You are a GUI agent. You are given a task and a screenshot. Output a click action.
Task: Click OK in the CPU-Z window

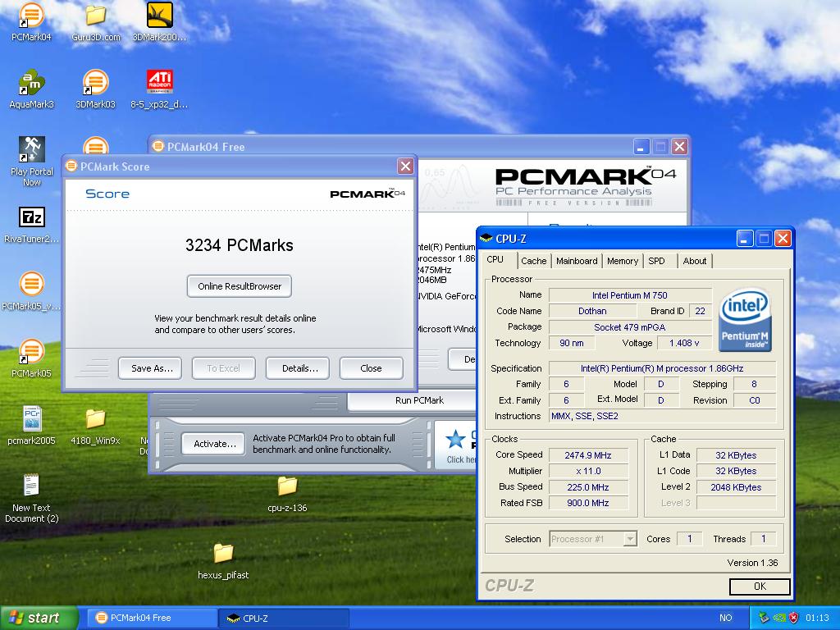[x=760, y=586]
